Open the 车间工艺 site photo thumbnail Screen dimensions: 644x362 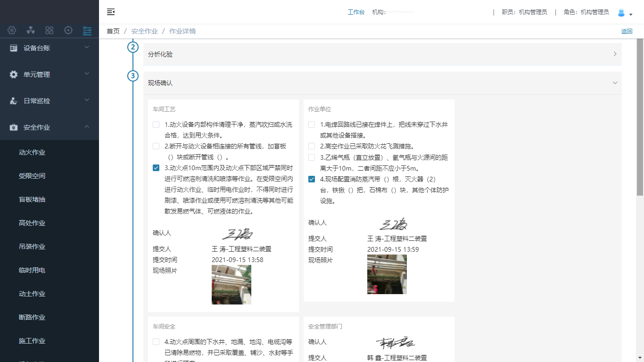tap(231, 284)
